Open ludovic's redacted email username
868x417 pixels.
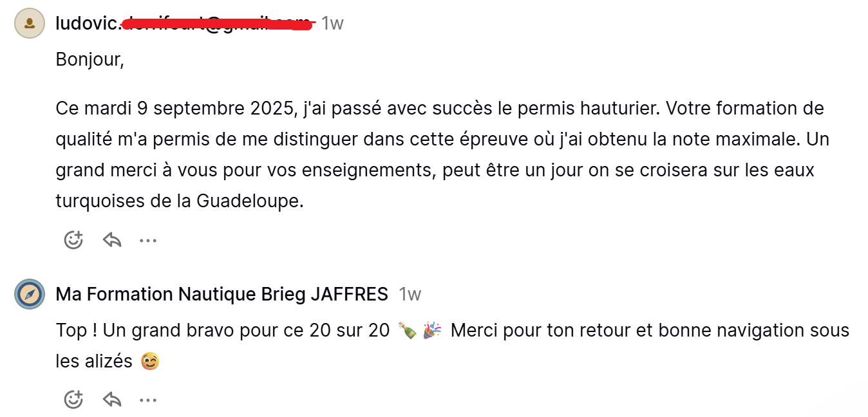[184, 24]
